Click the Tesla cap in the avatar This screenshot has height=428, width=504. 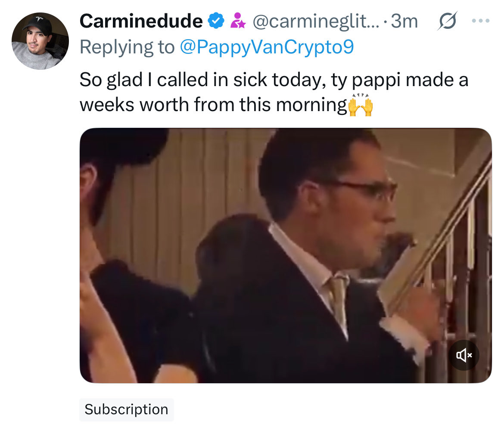coord(39,25)
